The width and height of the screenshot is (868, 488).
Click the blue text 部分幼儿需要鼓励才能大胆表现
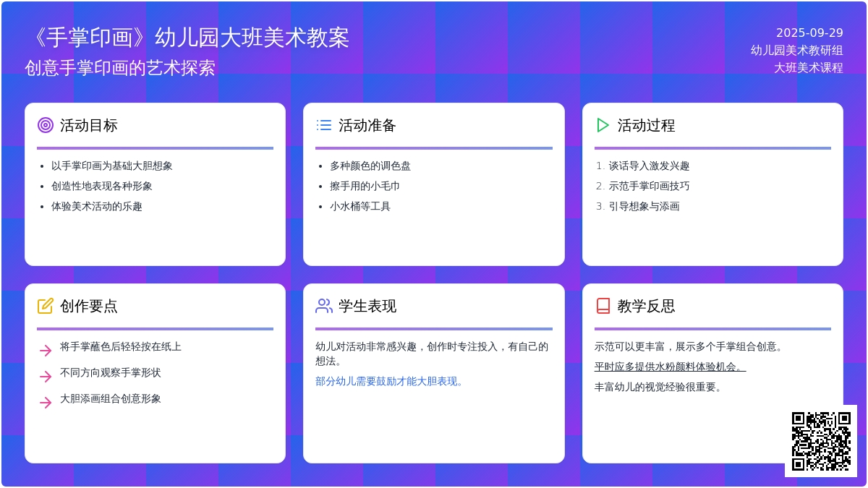click(390, 381)
